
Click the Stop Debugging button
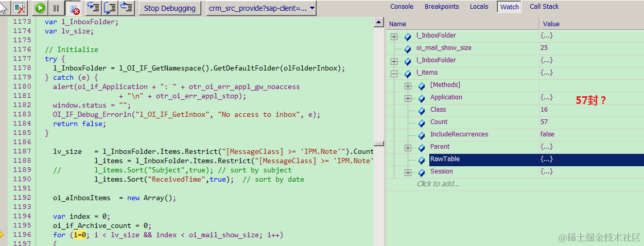pyautogui.click(x=170, y=8)
